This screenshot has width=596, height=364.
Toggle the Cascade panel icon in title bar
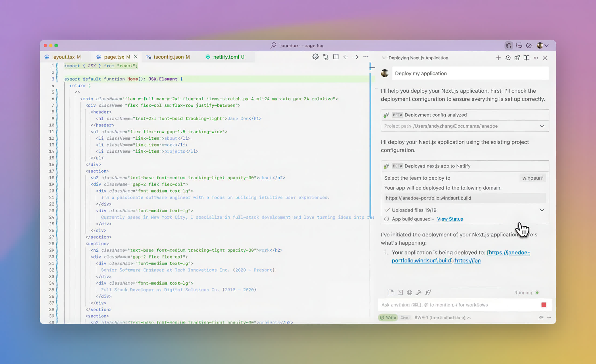pos(509,45)
